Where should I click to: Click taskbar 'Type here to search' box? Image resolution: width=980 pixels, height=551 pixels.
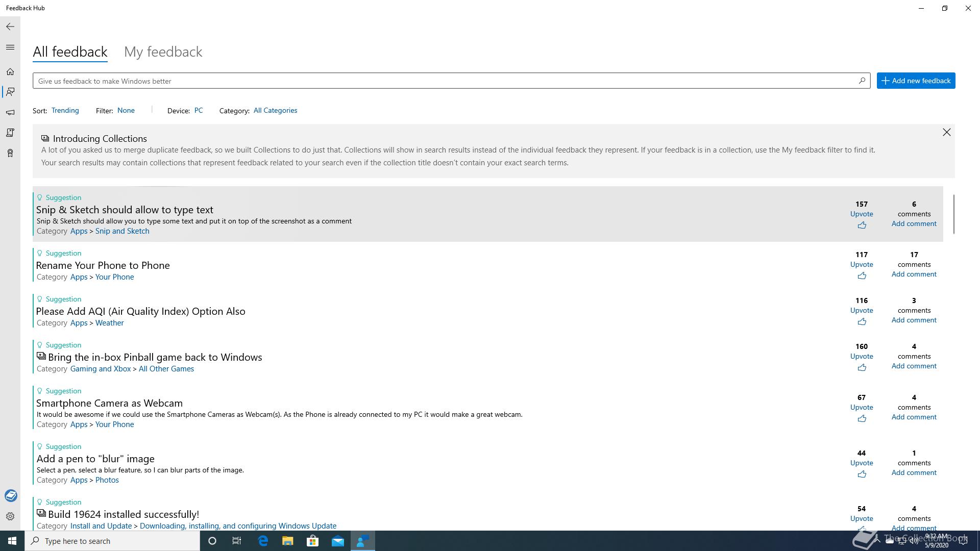(x=112, y=541)
